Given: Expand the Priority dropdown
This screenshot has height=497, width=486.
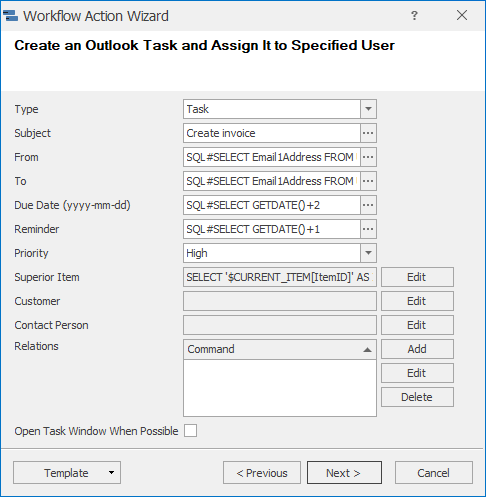Looking at the screenshot, I should [x=368, y=253].
